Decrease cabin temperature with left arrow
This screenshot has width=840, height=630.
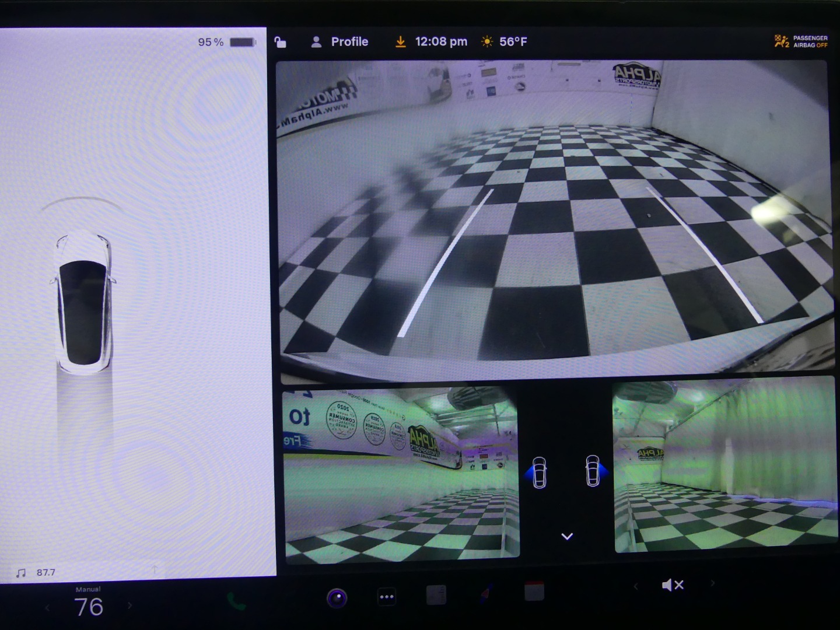48,608
